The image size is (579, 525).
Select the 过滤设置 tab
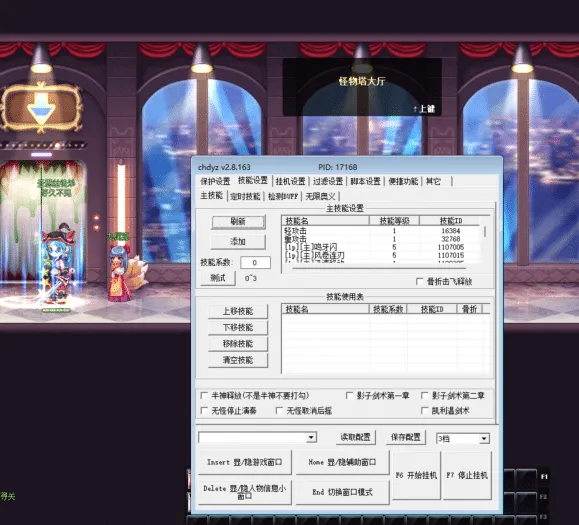pyautogui.click(x=328, y=181)
